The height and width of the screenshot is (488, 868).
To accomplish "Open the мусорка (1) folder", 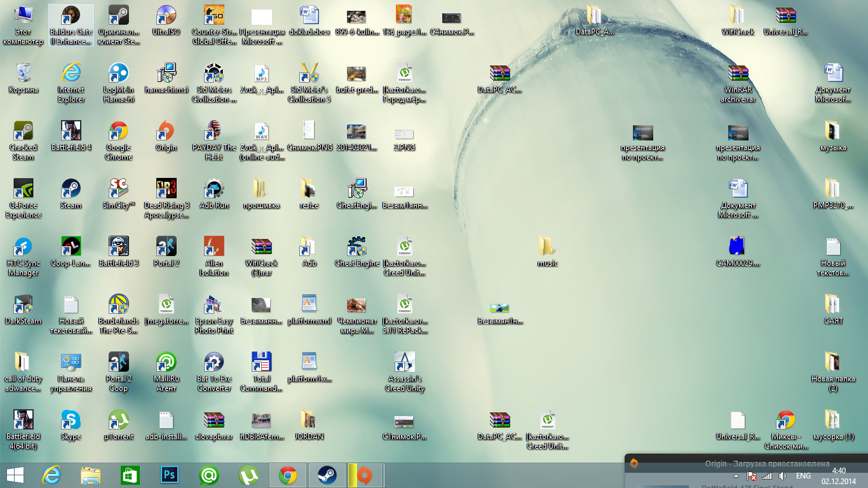I will [833, 425].
